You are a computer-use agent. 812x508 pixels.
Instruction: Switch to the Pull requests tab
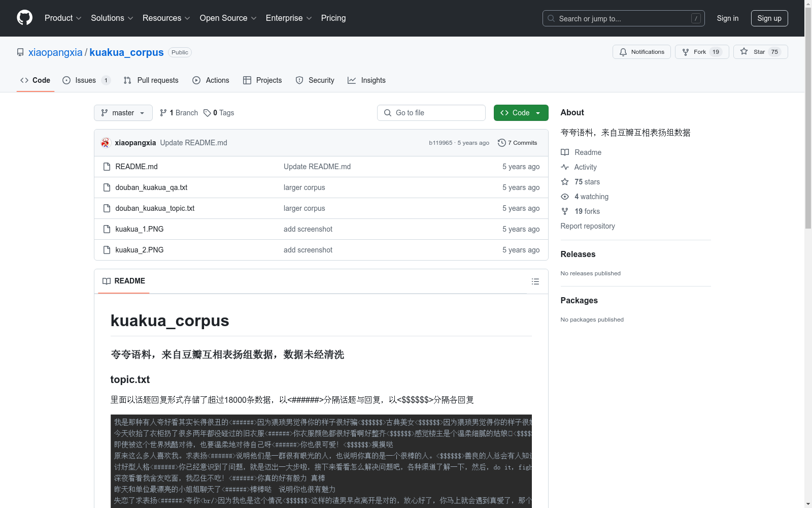[151, 80]
